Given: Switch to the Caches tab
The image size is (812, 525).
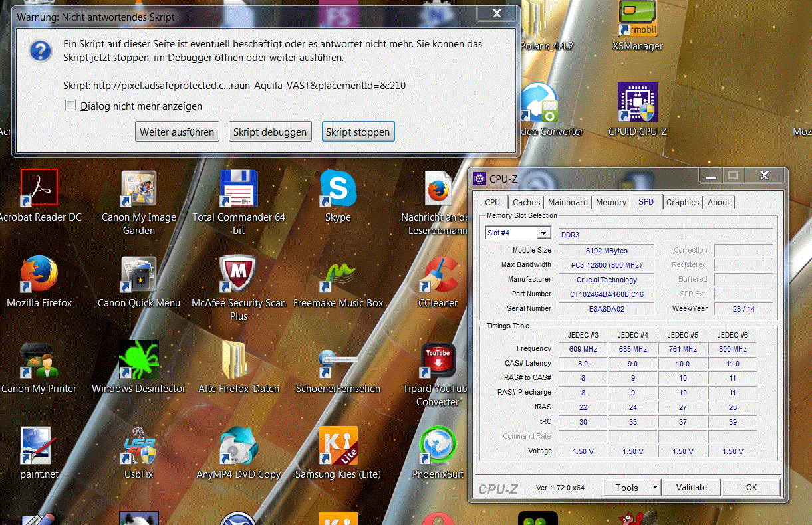Looking at the screenshot, I should coord(527,202).
